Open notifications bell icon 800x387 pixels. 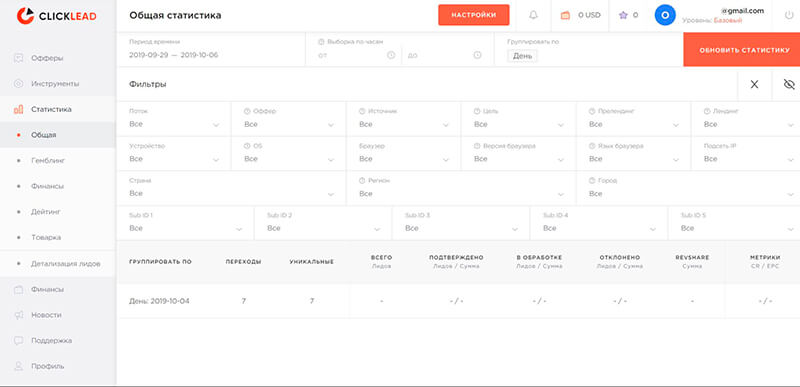[533, 15]
